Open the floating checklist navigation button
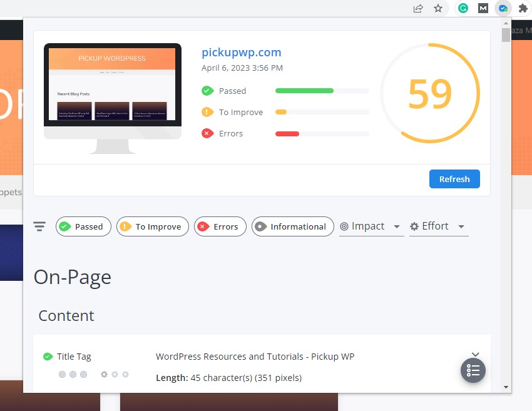This screenshot has width=532, height=411. point(473,370)
